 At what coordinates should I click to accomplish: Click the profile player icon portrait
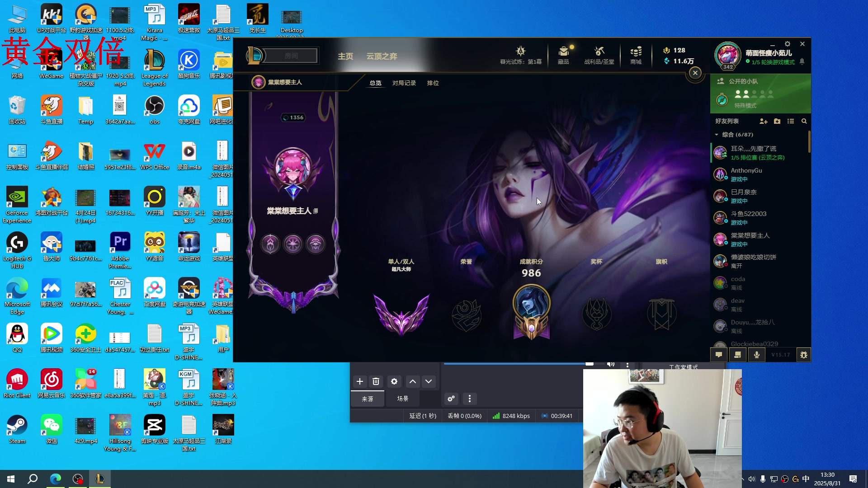pos(293,167)
